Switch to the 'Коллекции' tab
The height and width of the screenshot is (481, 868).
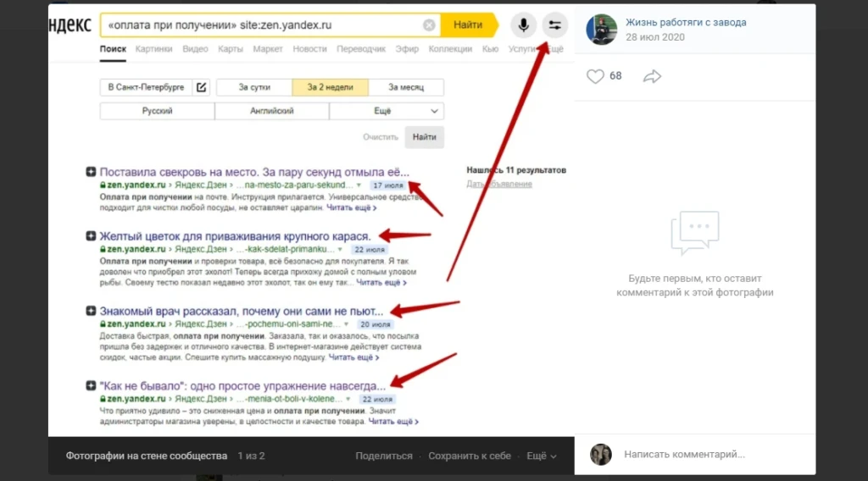coord(450,49)
